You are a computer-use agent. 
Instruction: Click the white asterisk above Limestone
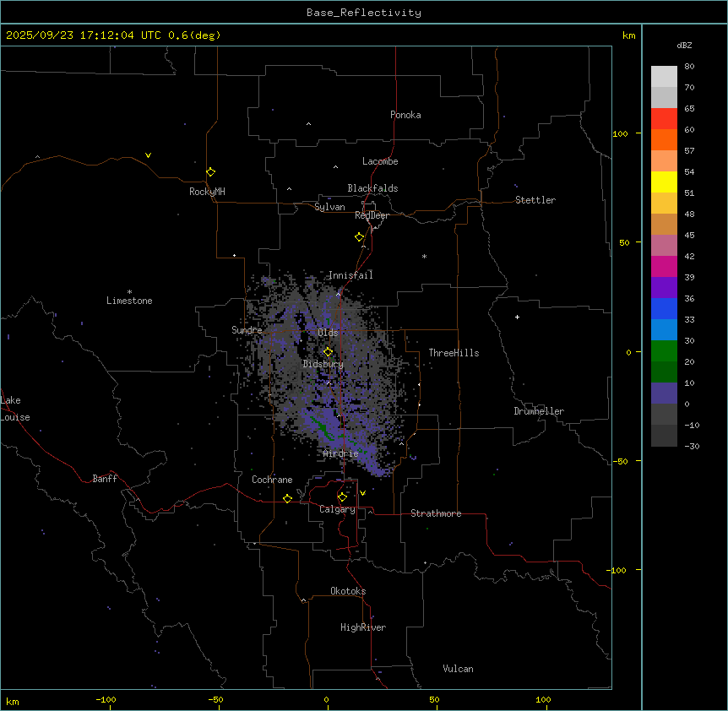[x=129, y=291]
